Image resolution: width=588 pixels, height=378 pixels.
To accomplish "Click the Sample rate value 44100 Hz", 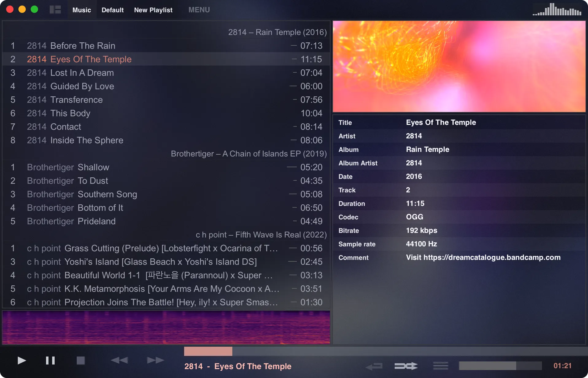I will [x=421, y=244].
